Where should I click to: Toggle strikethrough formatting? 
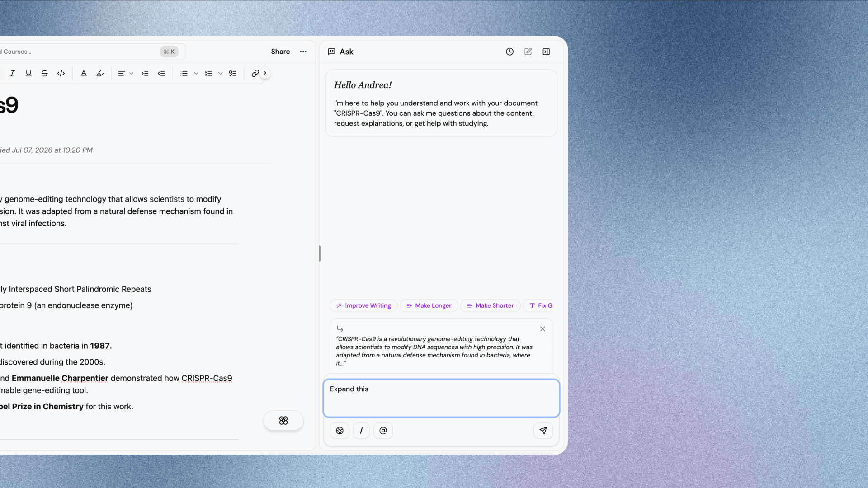pyautogui.click(x=45, y=73)
